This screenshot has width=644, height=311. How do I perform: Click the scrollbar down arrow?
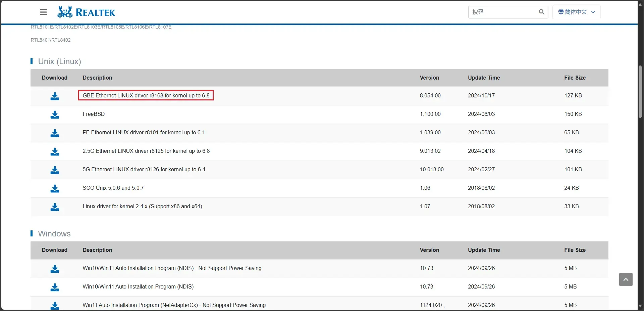point(640,306)
